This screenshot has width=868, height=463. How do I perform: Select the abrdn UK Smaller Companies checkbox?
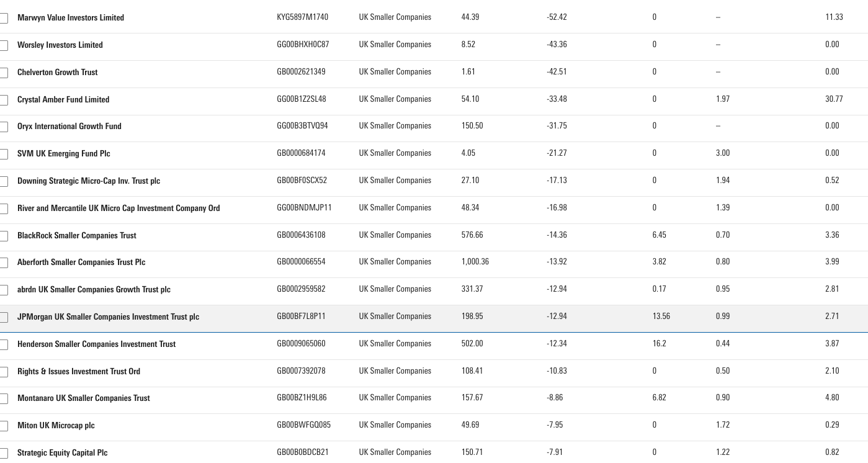(3, 290)
